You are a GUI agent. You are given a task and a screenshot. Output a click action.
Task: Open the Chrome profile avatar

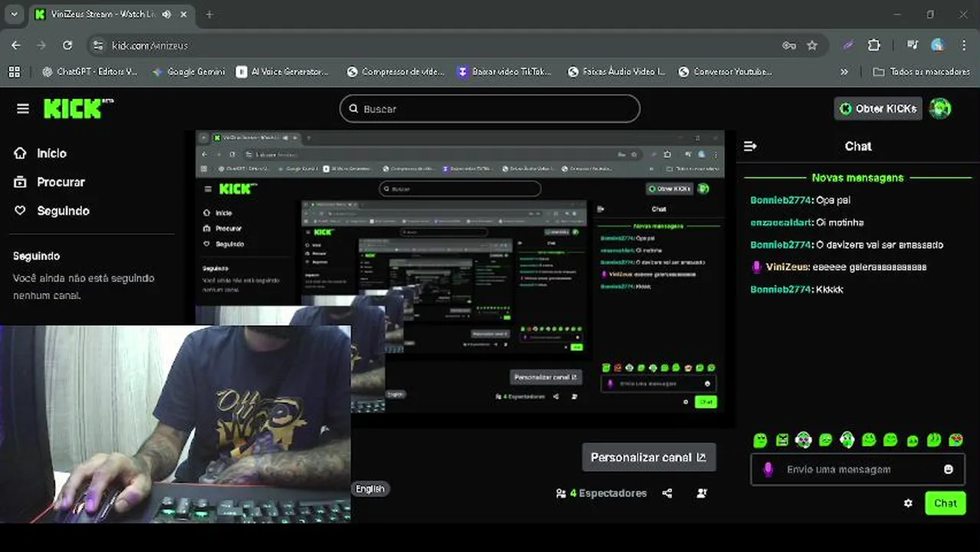[x=938, y=45]
